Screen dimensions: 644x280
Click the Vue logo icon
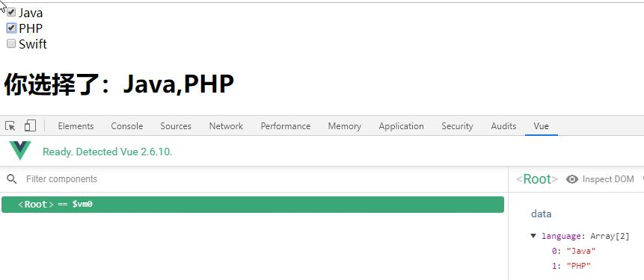coord(20,151)
